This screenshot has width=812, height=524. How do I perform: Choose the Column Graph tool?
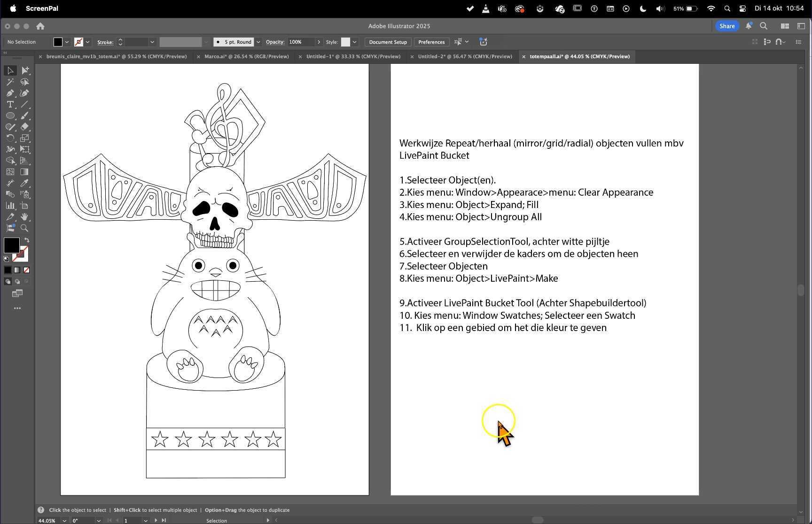tap(10, 206)
